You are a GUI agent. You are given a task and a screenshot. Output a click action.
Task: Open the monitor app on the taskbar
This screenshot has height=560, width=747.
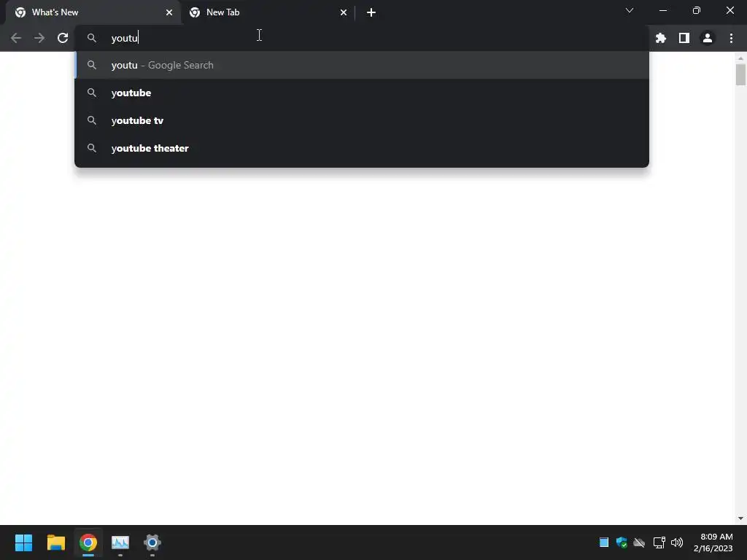(x=120, y=542)
